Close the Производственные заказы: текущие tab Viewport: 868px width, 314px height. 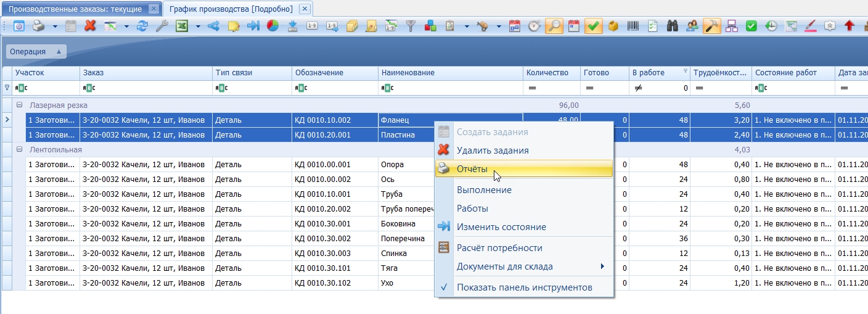[154, 9]
